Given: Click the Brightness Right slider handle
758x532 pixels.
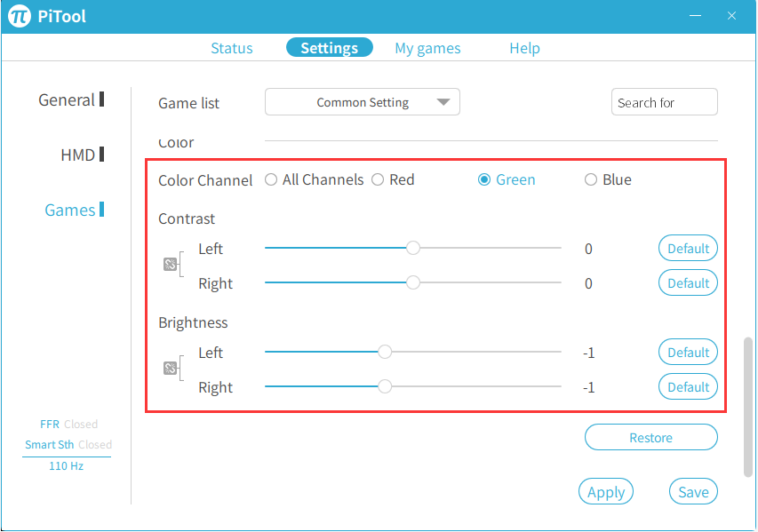Looking at the screenshot, I should (385, 387).
